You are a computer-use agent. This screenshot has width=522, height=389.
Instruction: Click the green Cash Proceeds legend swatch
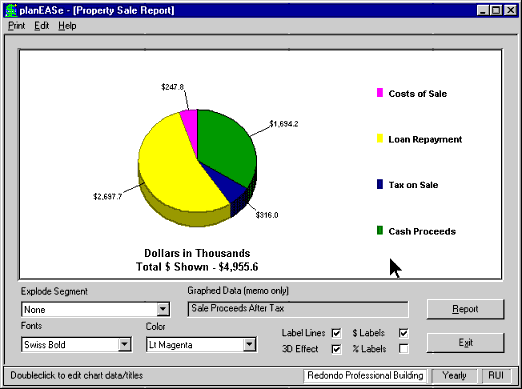pos(380,230)
